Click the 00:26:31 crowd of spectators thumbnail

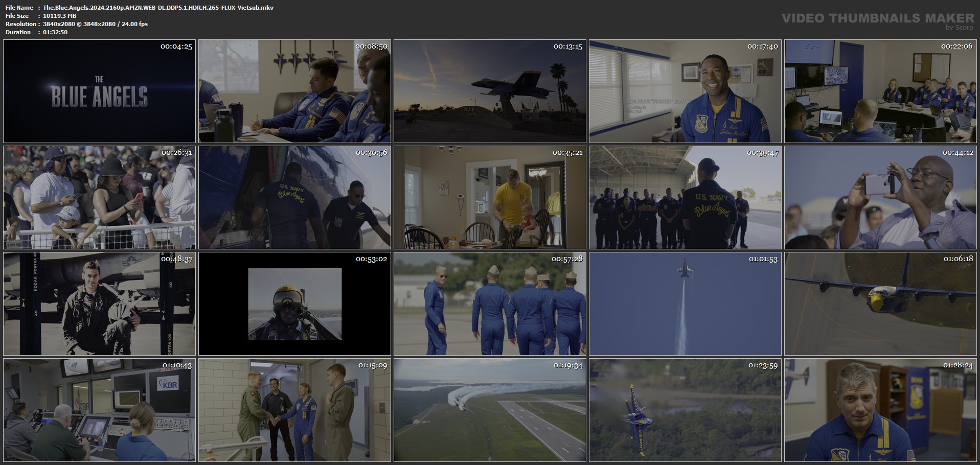point(99,198)
